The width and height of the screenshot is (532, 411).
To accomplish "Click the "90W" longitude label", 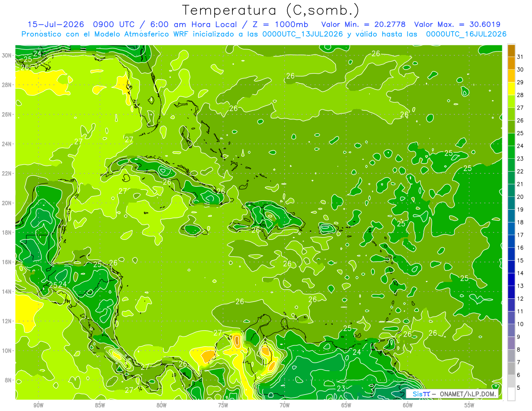I will click(38, 405).
